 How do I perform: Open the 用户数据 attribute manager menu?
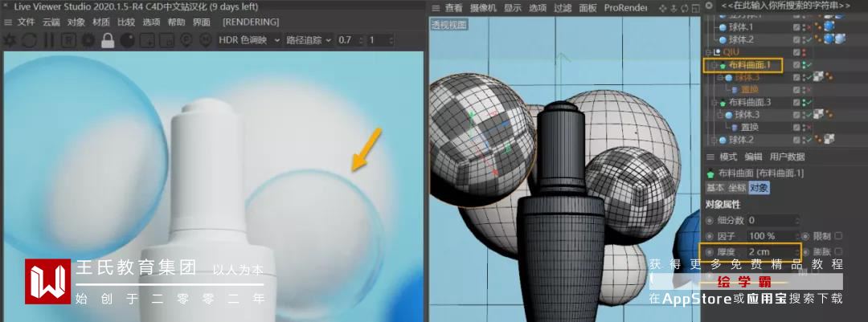[787, 157]
